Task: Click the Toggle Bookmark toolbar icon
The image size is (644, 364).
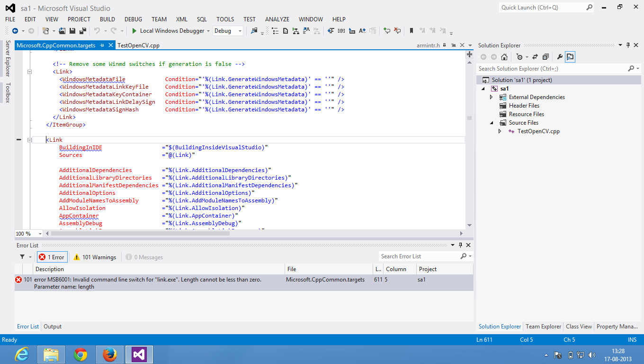Action: pos(411,31)
